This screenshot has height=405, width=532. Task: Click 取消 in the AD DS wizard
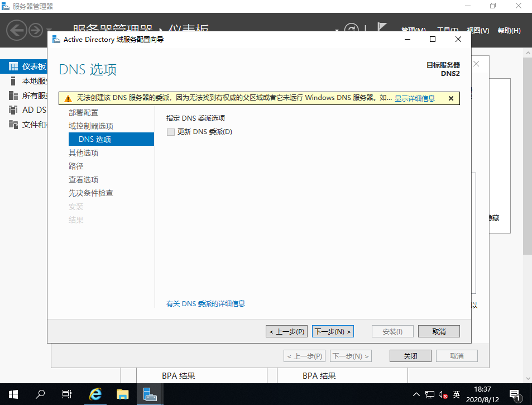tap(439, 331)
